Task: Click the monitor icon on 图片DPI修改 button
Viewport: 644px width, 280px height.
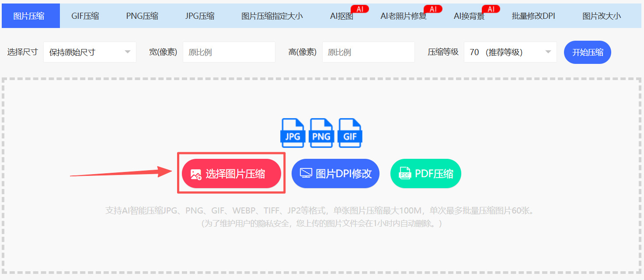Action: pyautogui.click(x=306, y=173)
